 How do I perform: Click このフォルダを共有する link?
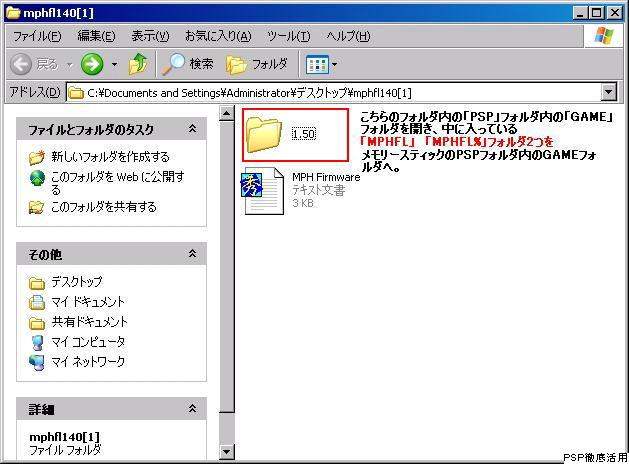click(x=103, y=207)
